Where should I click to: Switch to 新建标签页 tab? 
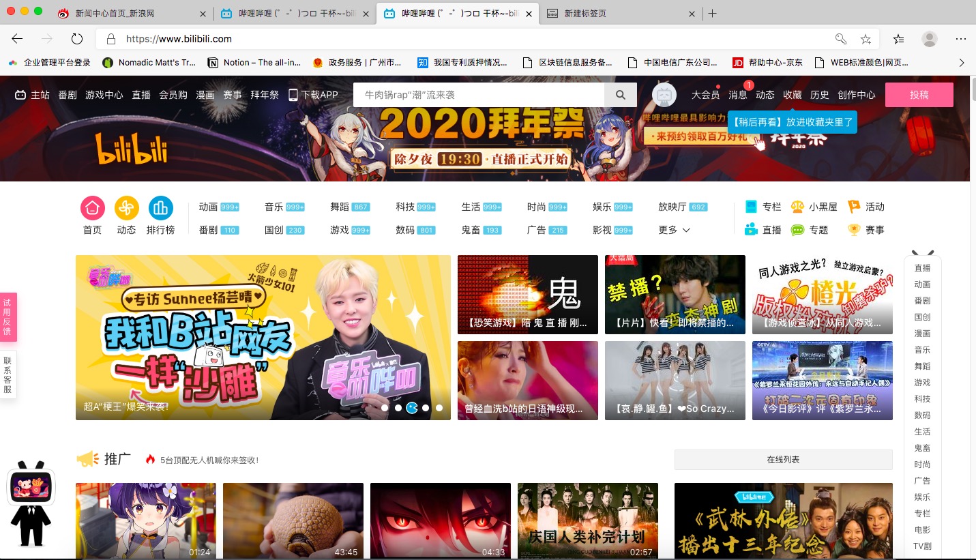pyautogui.click(x=622, y=13)
